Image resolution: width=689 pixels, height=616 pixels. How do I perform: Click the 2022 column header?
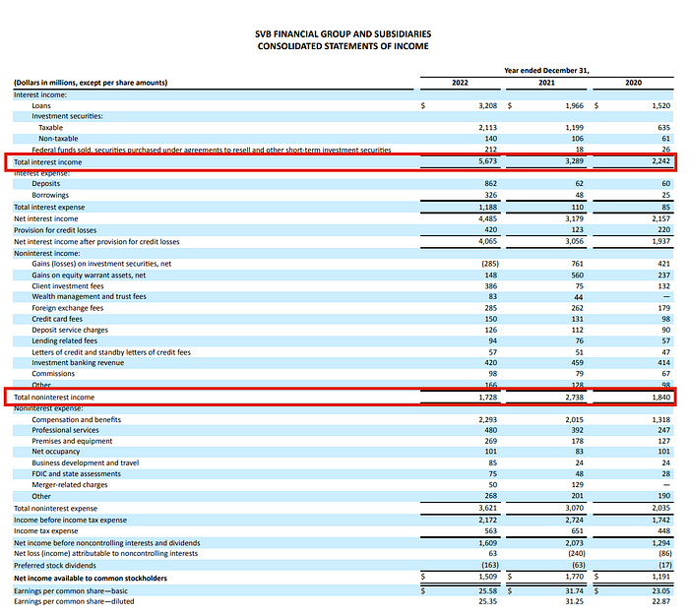point(460,83)
